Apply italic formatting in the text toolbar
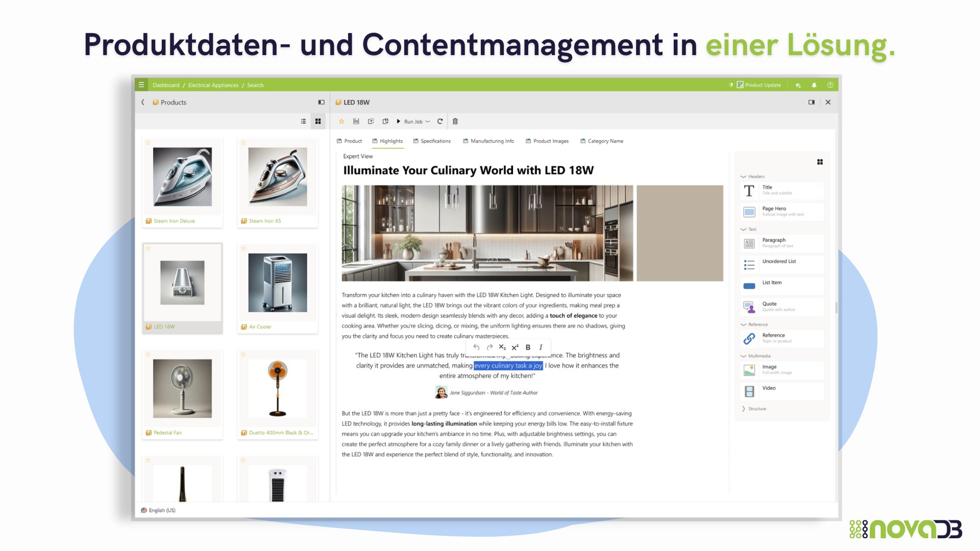Image resolution: width=980 pixels, height=551 pixels. pos(541,347)
